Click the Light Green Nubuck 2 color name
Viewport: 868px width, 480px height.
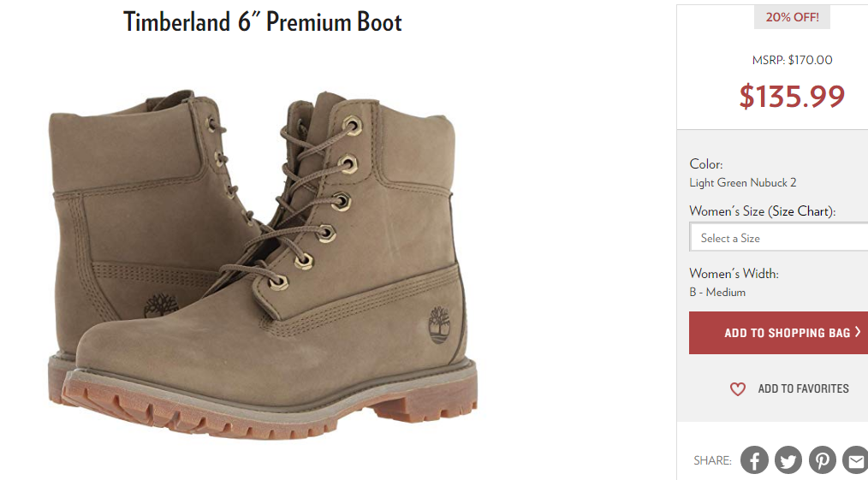tap(742, 182)
